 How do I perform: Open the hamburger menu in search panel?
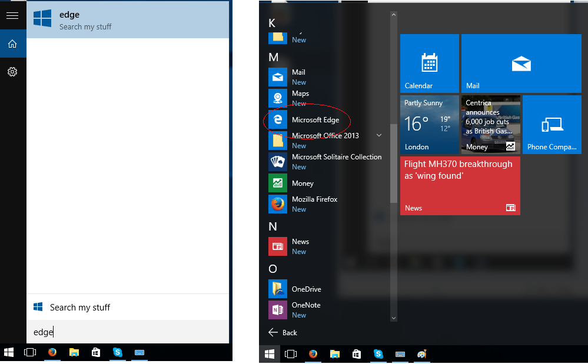(12, 15)
